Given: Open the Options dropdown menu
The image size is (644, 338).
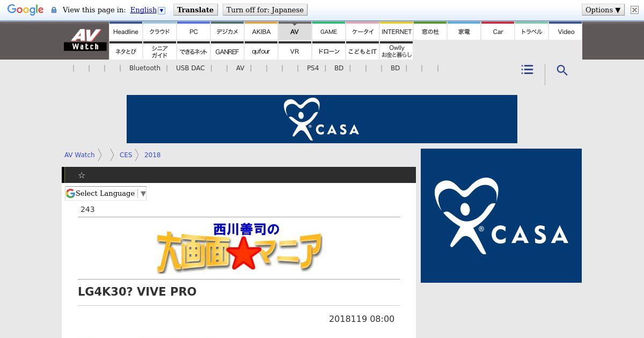Looking at the screenshot, I should pos(603,10).
